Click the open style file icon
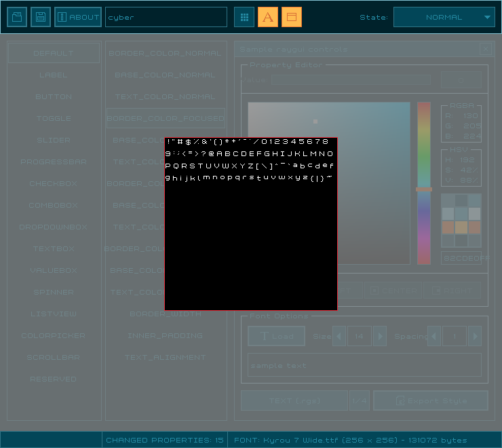 click(x=17, y=17)
